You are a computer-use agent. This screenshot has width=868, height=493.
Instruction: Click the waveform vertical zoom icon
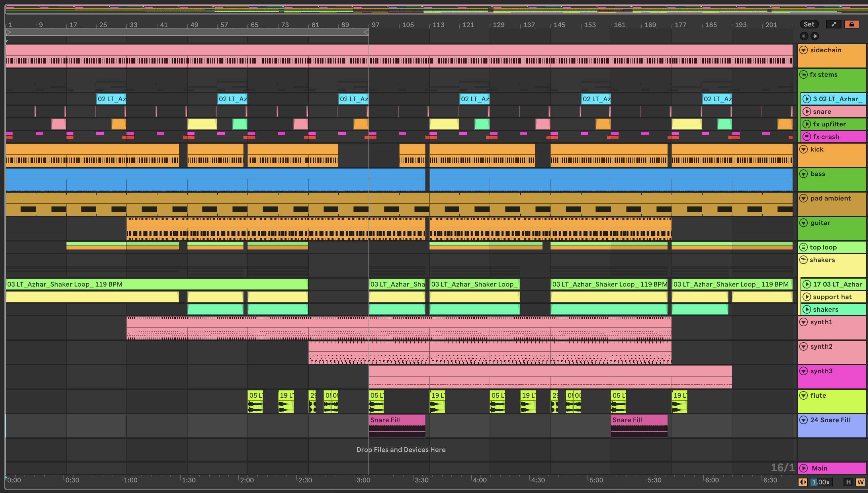[x=803, y=482]
